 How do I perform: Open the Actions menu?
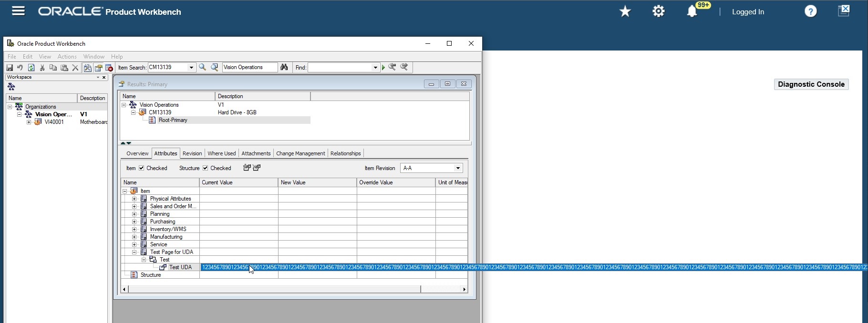[67, 57]
